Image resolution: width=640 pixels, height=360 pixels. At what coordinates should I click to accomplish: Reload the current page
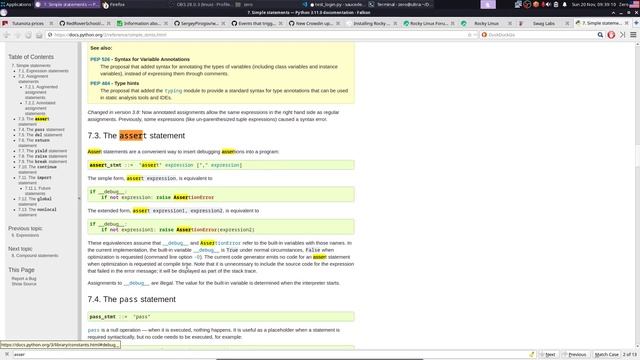pos(28,35)
